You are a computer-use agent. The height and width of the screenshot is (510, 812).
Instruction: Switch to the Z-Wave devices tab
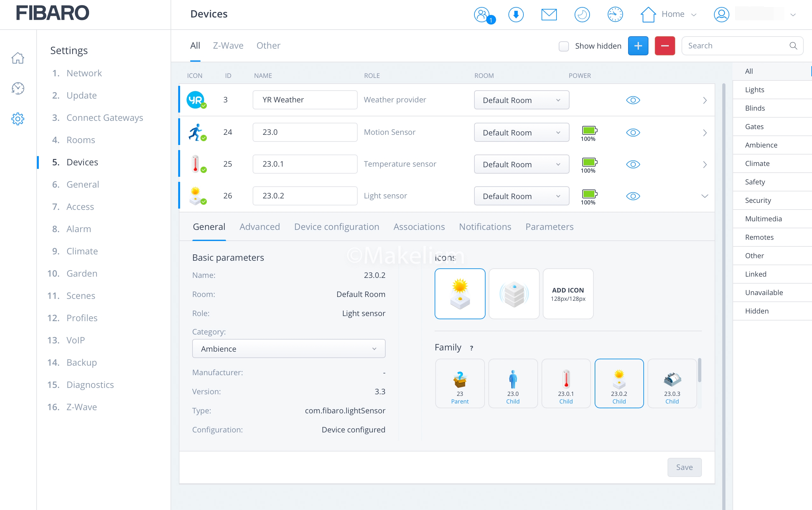tap(228, 45)
